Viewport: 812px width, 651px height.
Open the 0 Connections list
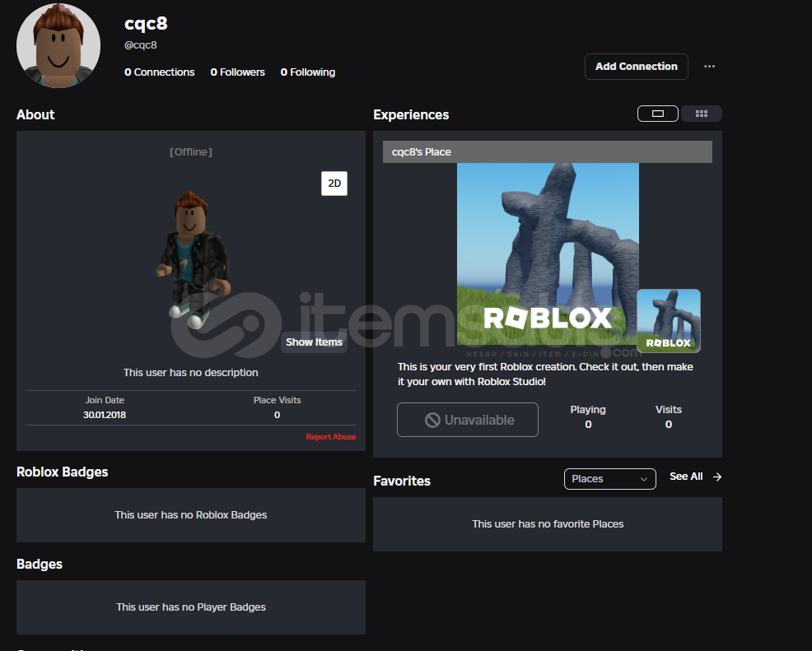click(x=159, y=72)
